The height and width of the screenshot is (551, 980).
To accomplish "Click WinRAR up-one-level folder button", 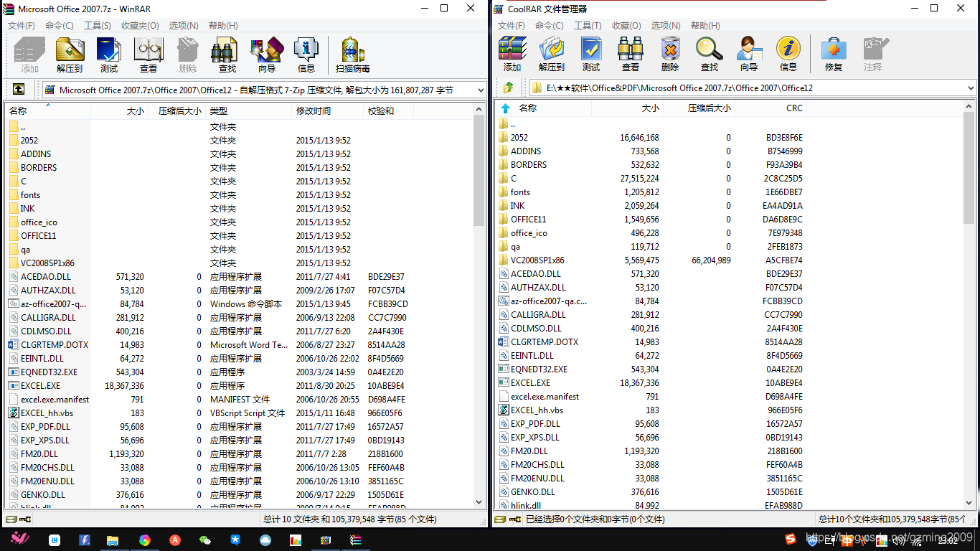I will point(19,90).
